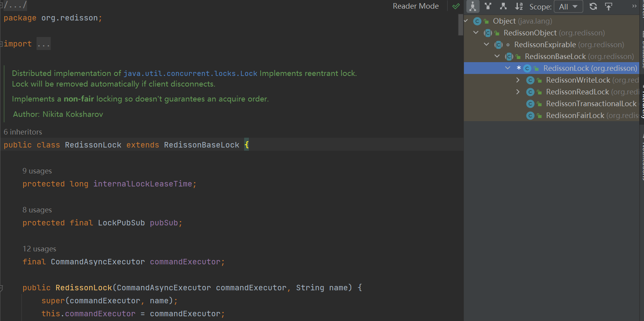Show more hierarchy toolbar actions

click(634, 6)
